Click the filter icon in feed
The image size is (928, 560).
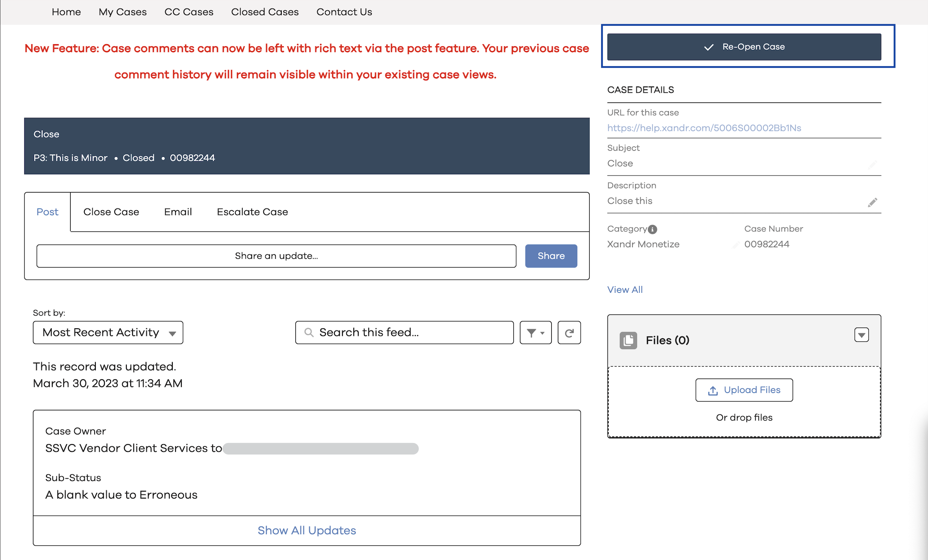pyautogui.click(x=536, y=332)
